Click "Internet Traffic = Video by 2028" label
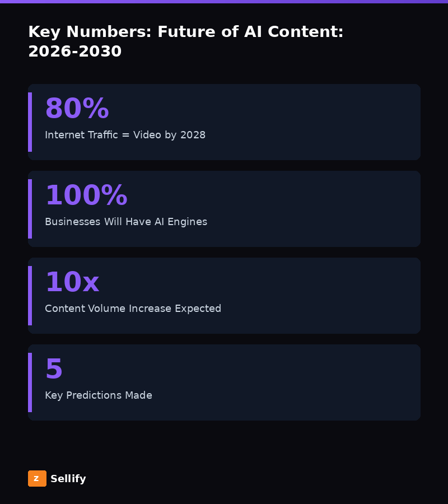 click(125, 135)
